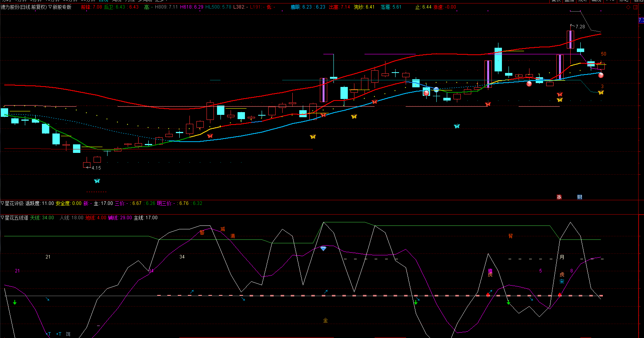Viewport: 644px width, 338px height.
Task: Click the 7.28 high price label
Action: click(x=580, y=27)
